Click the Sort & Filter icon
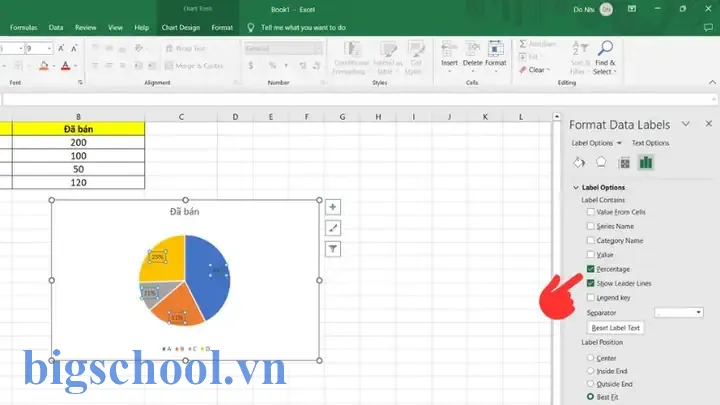 [580, 48]
